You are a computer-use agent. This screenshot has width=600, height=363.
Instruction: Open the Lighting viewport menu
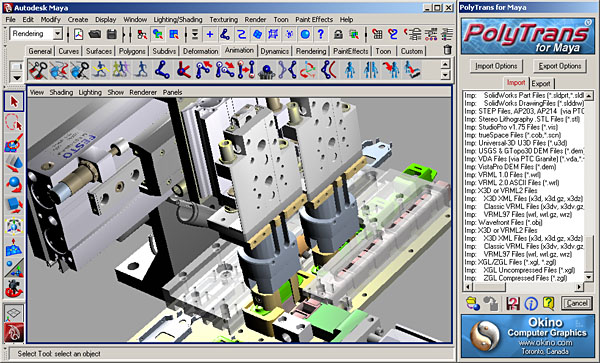click(90, 92)
